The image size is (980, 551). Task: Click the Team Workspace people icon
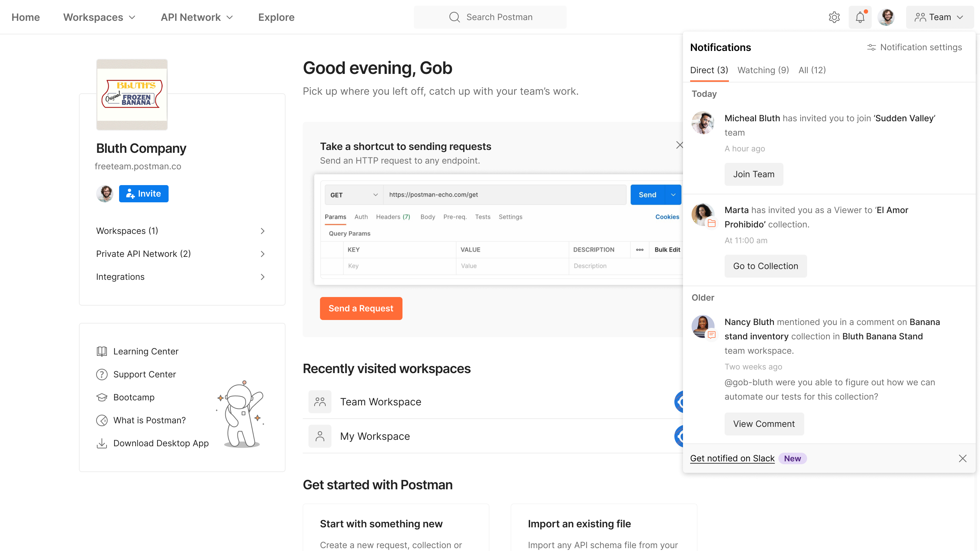(x=320, y=402)
